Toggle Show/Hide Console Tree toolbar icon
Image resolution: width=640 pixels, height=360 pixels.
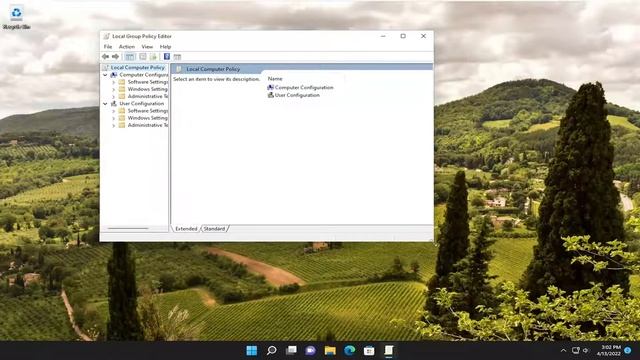tap(130, 57)
